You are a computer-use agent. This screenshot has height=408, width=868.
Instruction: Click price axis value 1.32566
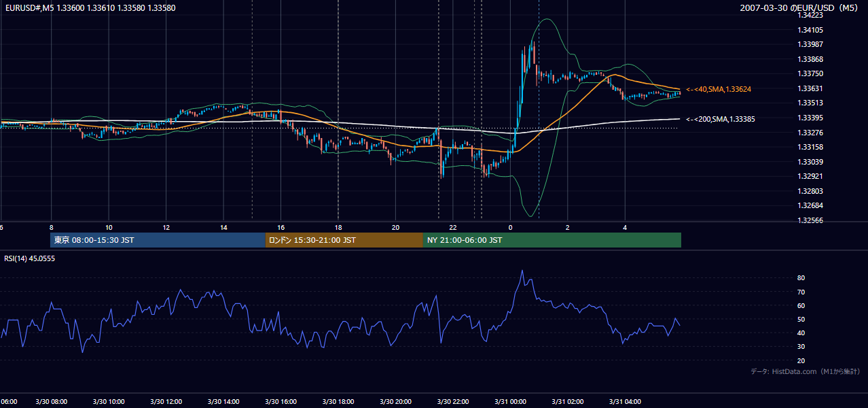(x=811, y=220)
